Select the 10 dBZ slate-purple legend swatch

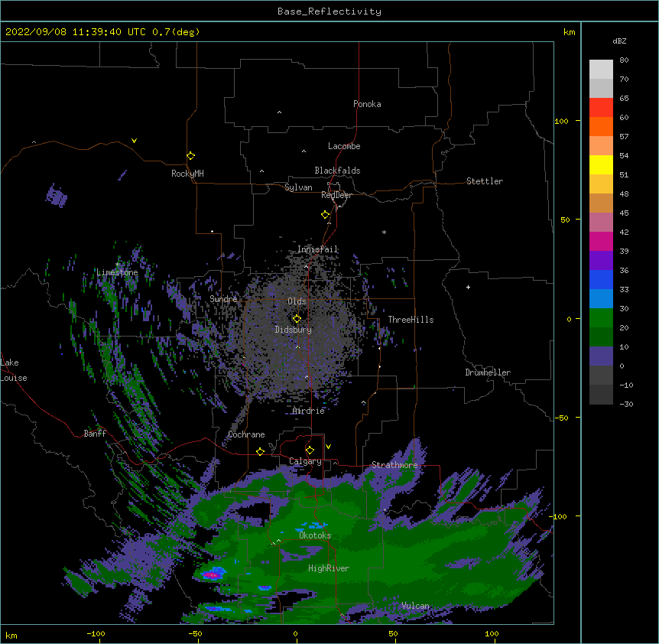click(x=601, y=356)
